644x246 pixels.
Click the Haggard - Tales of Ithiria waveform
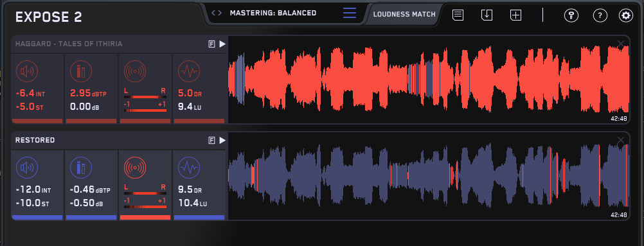(x=429, y=79)
